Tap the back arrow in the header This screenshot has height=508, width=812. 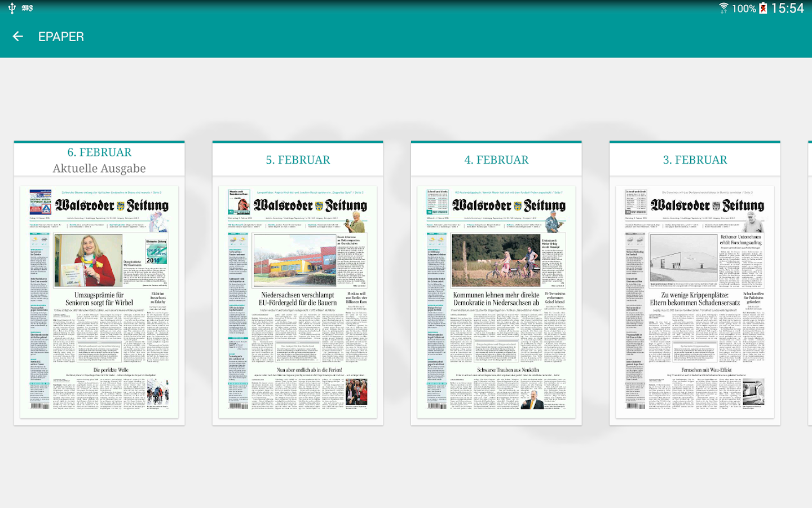(18, 37)
